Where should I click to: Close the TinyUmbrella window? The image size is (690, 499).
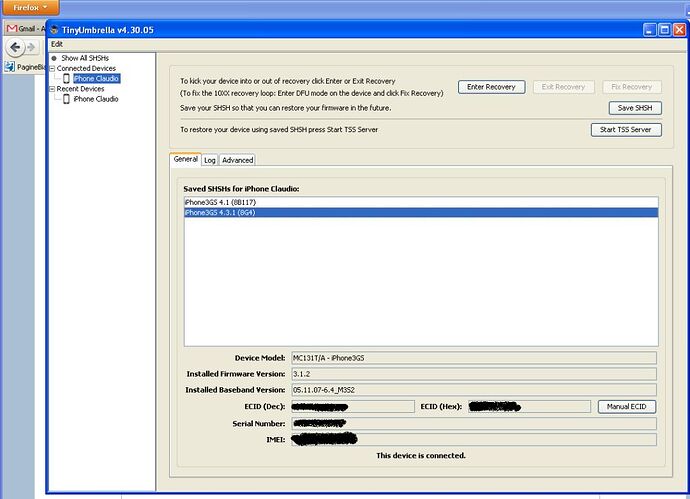679,30
